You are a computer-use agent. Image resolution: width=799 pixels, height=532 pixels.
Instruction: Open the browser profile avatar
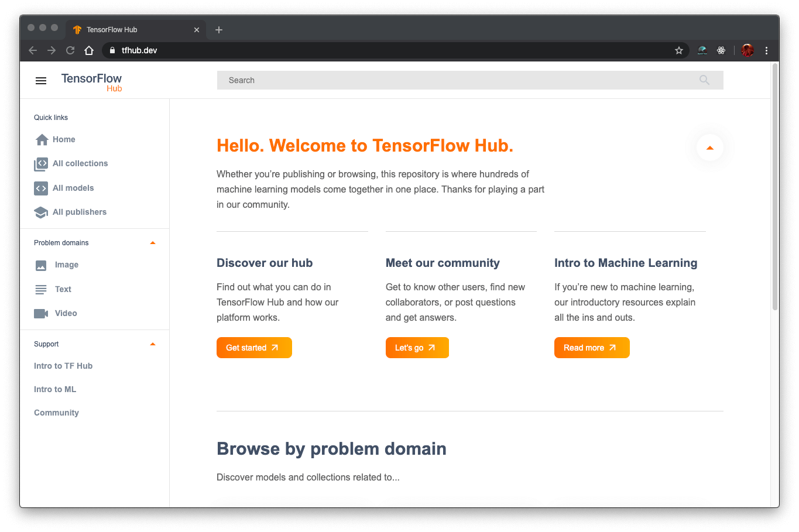(x=747, y=50)
